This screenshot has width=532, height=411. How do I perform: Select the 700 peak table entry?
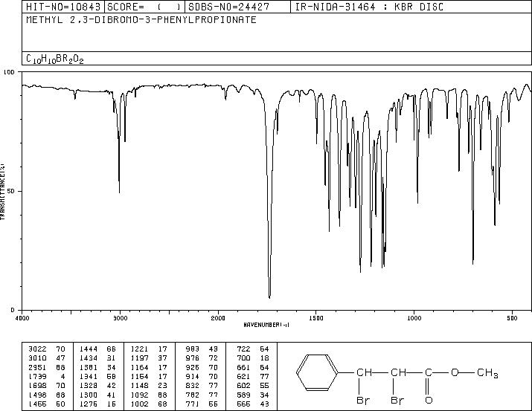pos(253,358)
